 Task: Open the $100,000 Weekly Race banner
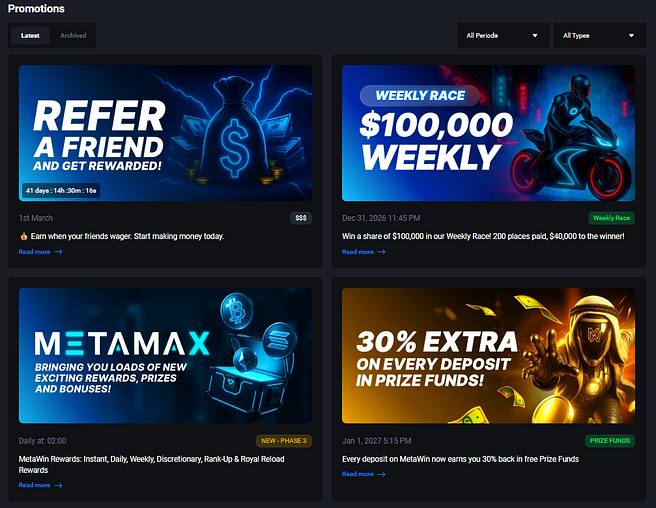(488, 133)
